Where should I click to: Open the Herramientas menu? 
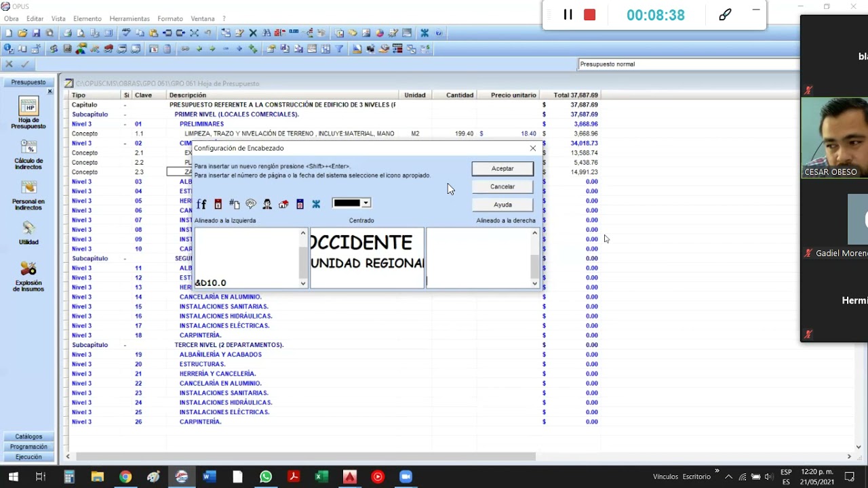(130, 18)
